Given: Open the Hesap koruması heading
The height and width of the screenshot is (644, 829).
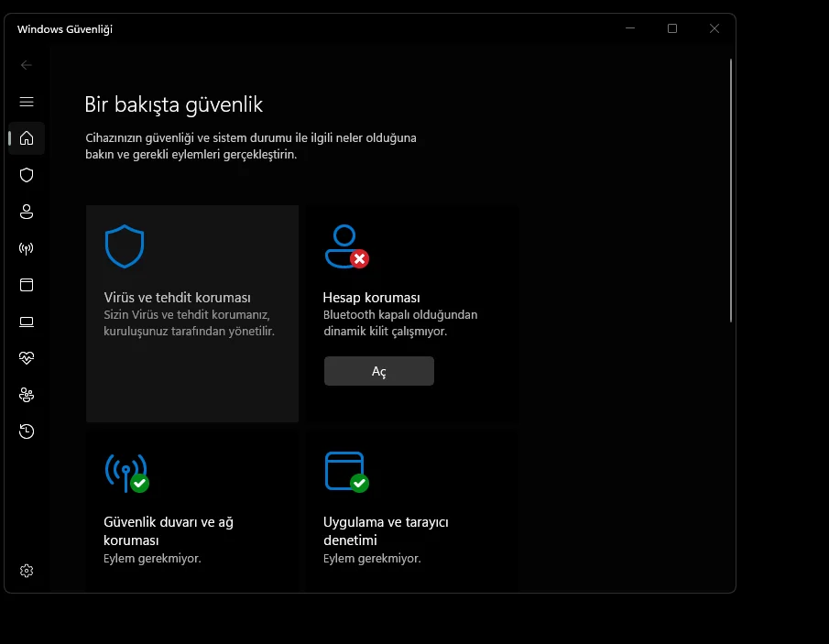Looking at the screenshot, I should click(372, 298).
